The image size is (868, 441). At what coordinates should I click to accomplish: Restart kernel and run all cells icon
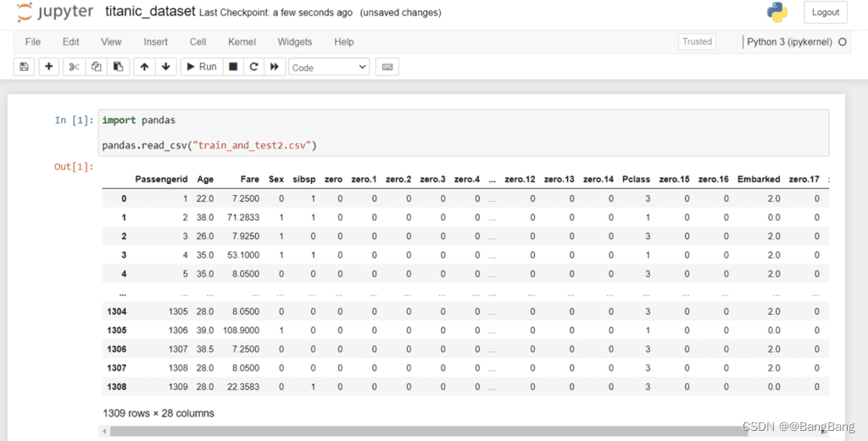tap(275, 66)
